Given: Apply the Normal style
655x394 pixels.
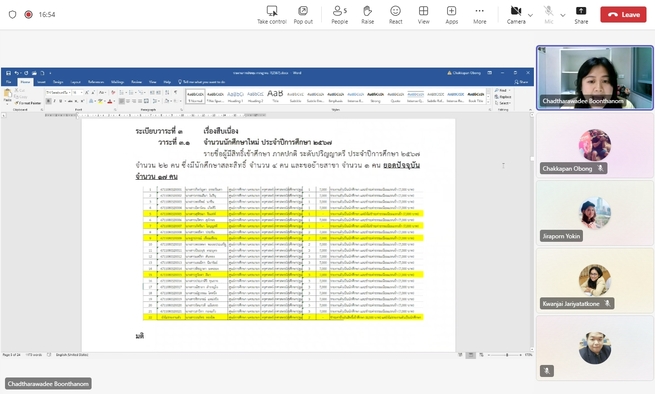Looking at the screenshot, I should point(195,96).
